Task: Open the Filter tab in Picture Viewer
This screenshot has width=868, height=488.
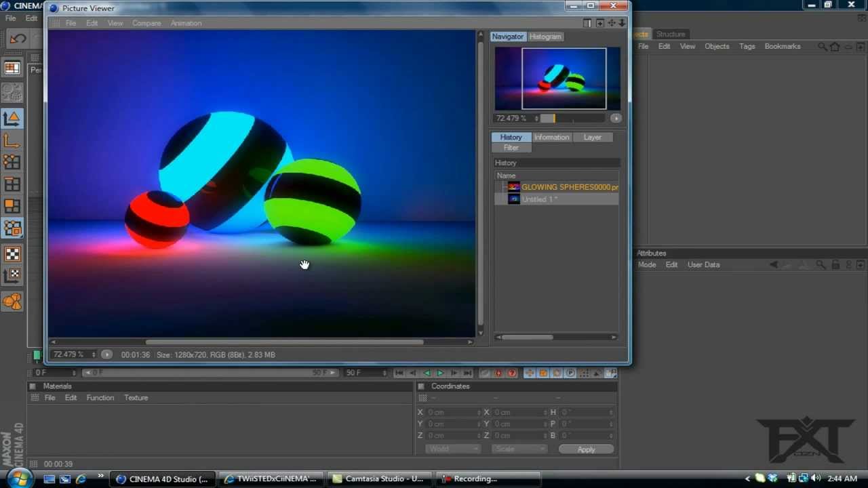Action: (511, 148)
